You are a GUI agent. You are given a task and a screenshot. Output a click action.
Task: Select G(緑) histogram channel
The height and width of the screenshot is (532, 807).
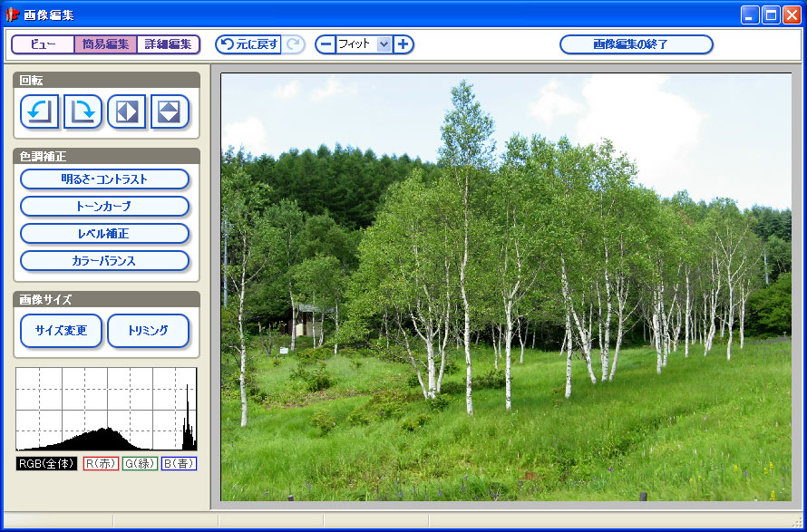coord(140,463)
